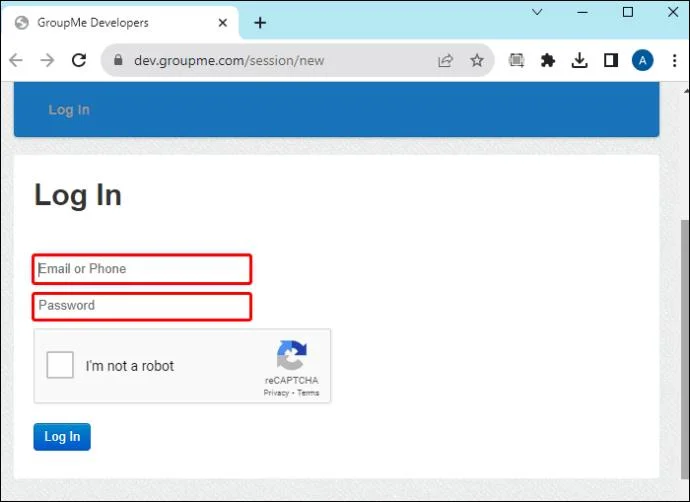Click the screenshot capture extension icon
This screenshot has height=502, width=690.
[516, 60]
